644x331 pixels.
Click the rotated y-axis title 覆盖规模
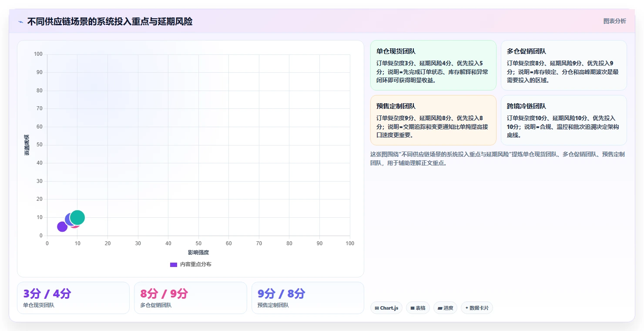pos(27,145)
